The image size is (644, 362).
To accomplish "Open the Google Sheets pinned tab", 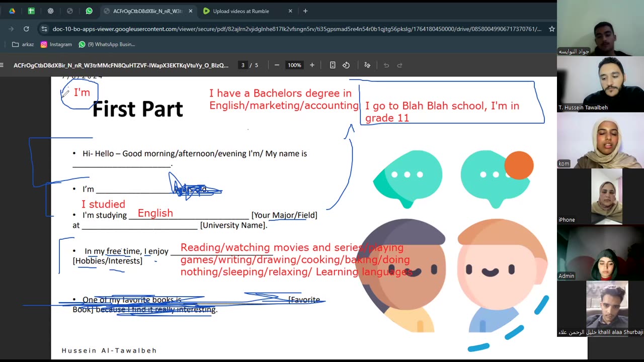I will point(31,11).
